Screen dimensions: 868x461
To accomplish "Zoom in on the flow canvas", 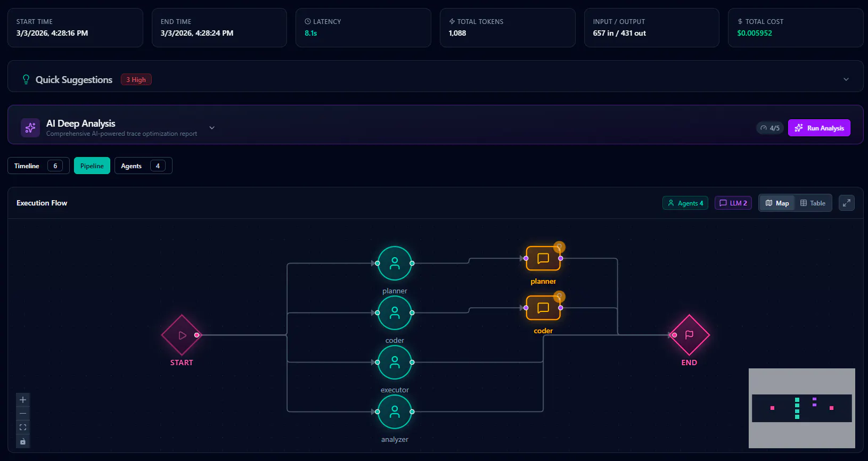I will pyautogui.click(x=23, y=400).
